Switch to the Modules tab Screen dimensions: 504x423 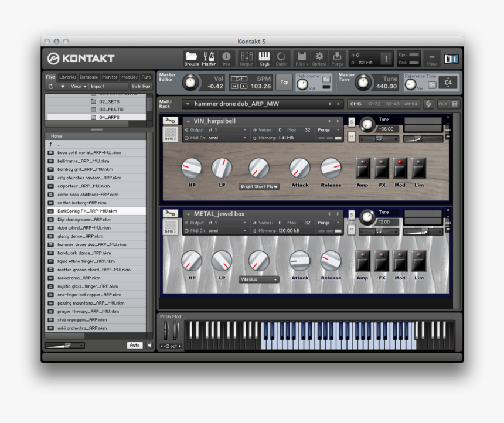pyautogui.click(x=130, y=77)
